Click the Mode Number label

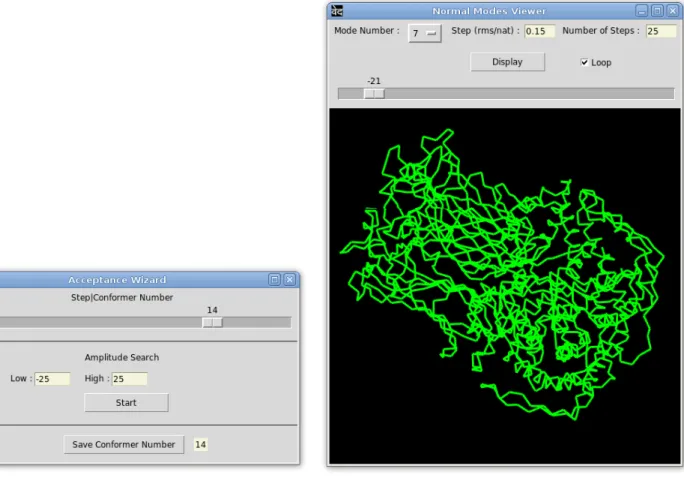pos(367,31)
